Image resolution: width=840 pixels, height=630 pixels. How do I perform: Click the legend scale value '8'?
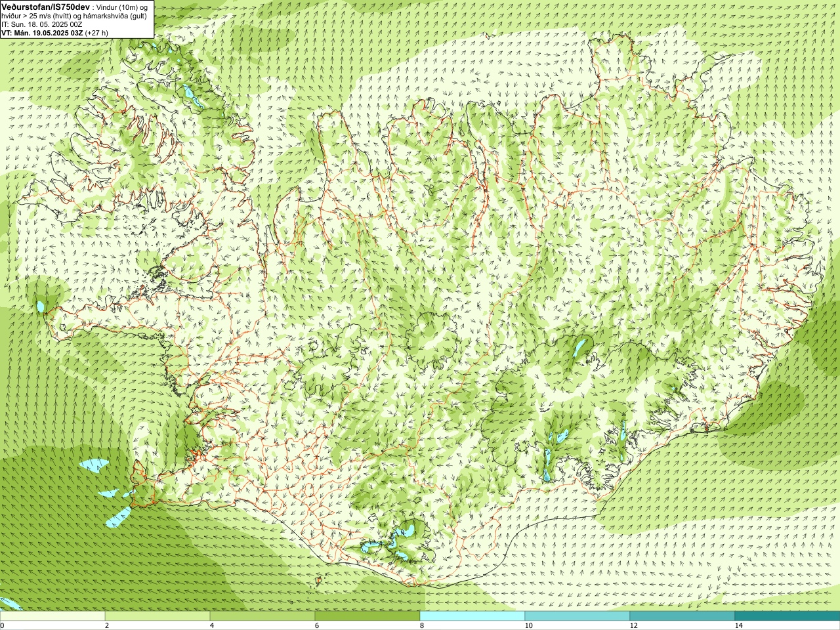tap(422, 626)
